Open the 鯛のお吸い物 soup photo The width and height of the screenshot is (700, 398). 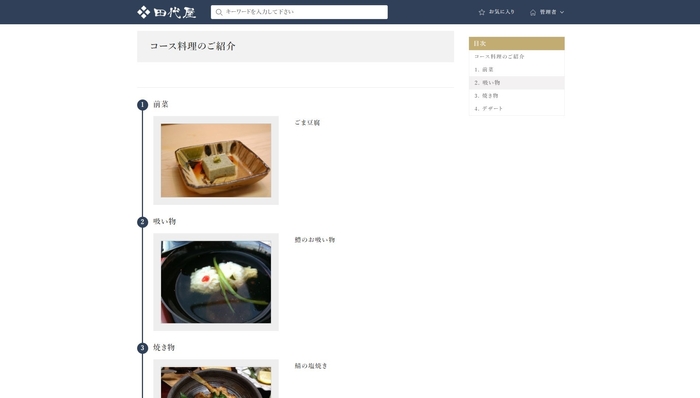tap(216, 282)
